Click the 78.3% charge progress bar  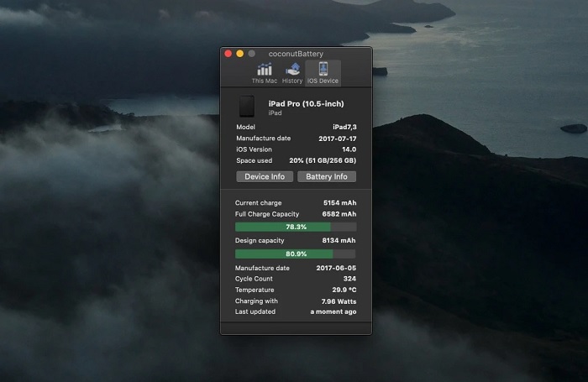[x=296, y=227]
